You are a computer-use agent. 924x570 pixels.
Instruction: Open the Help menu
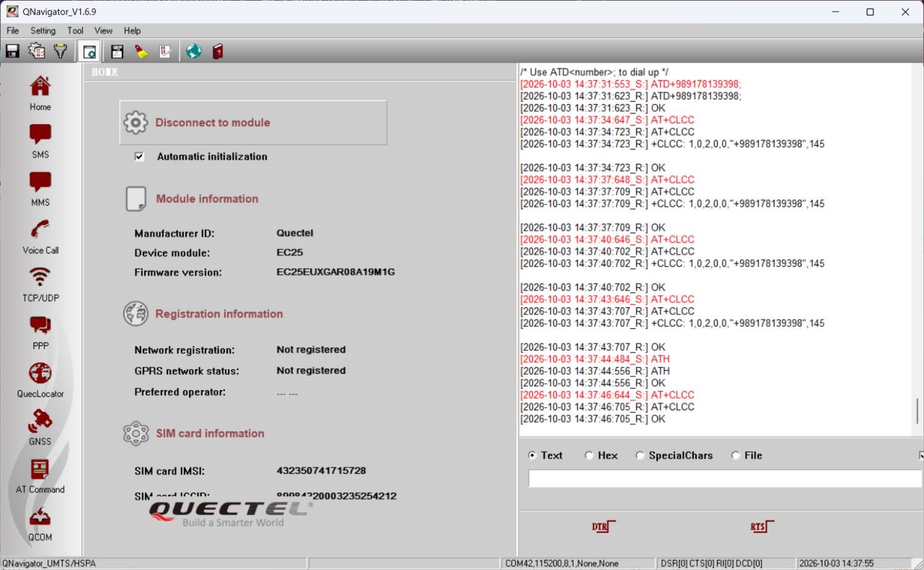132,30
